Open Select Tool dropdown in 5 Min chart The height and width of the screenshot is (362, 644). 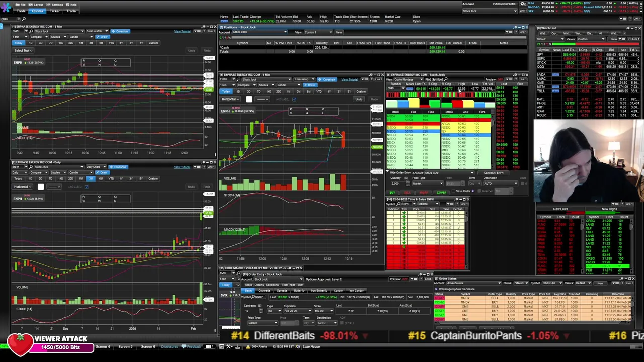coord(23,50)
